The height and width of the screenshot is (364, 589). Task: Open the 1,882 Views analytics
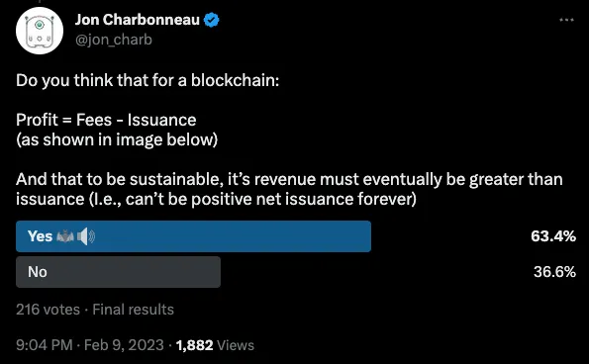coord(215,345)
